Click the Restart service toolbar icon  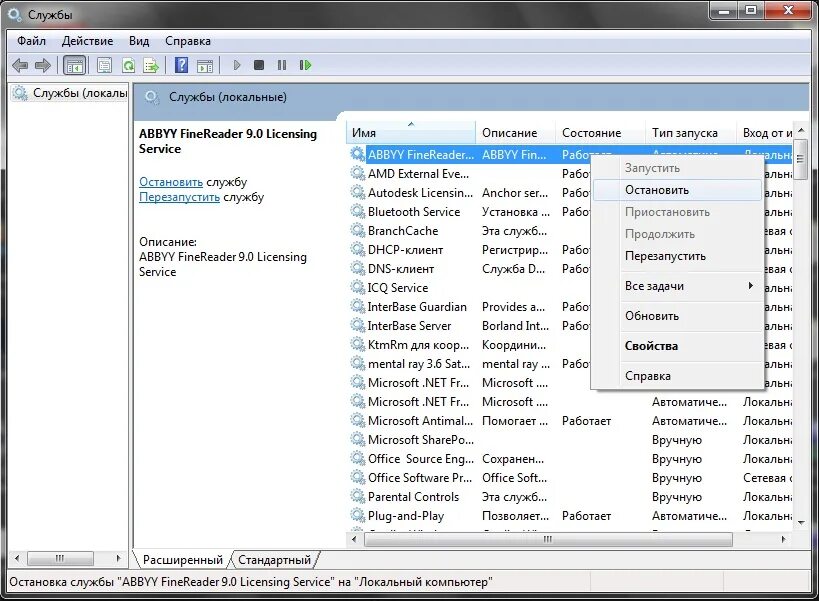(306, 65)
